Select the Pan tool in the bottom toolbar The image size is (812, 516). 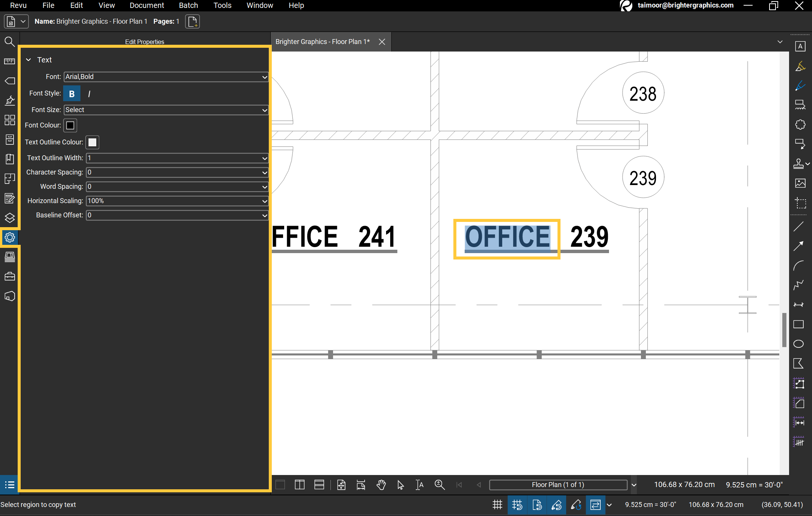381,485
